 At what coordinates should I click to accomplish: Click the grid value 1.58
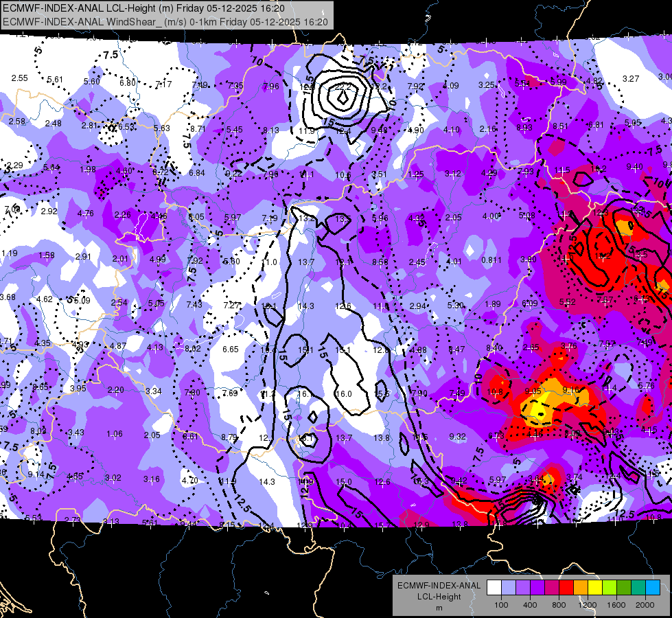click(47, 255)
